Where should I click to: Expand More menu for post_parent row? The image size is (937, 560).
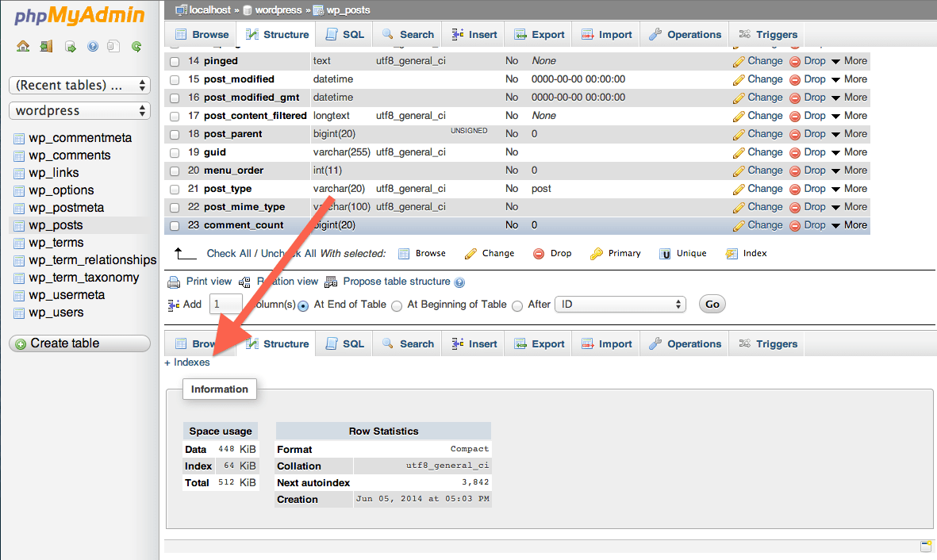849,134
